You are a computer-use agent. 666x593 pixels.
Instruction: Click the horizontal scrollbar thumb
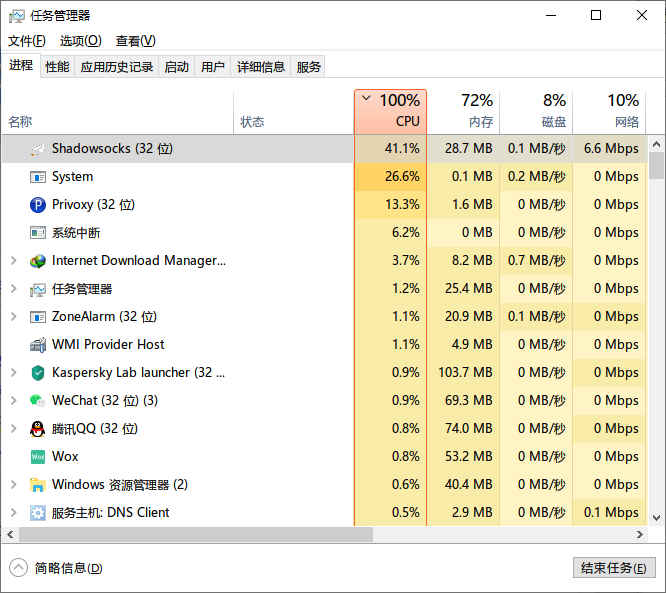click(x=196, y=534)
